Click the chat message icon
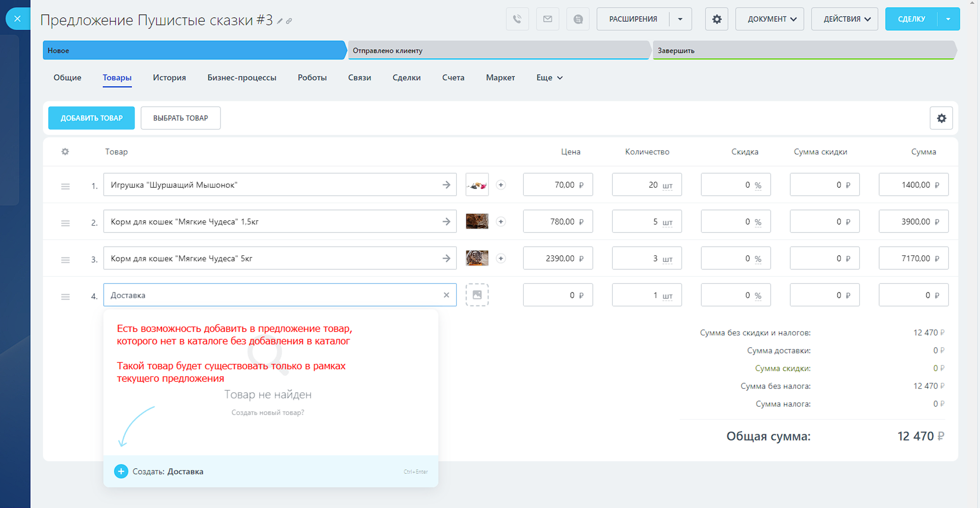The image size is (980, 508). (x=578, y=19)
